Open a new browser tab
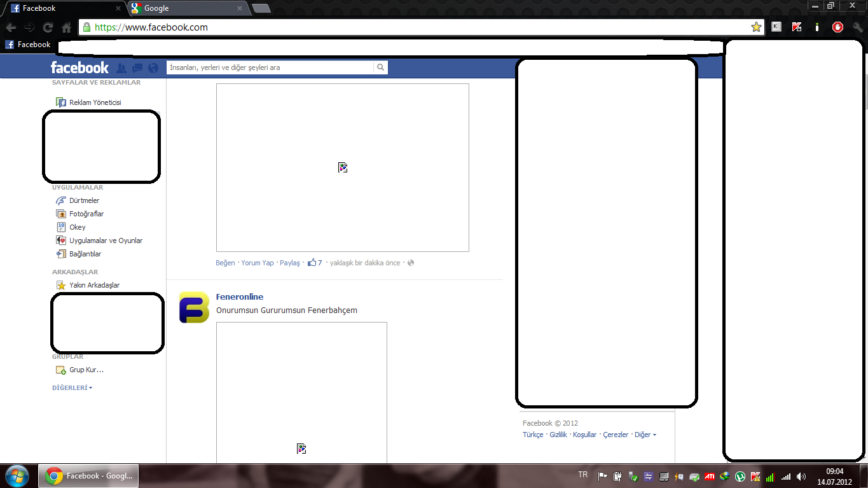The height and width of the screenshot is (488, 868). (261, 8)
